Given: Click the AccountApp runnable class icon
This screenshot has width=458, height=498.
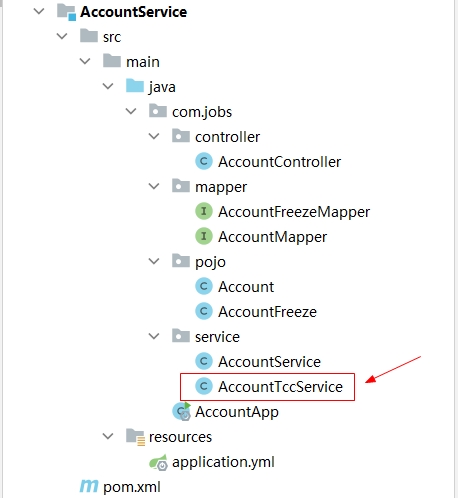Looking at the screenshot, I should point(182,412).
